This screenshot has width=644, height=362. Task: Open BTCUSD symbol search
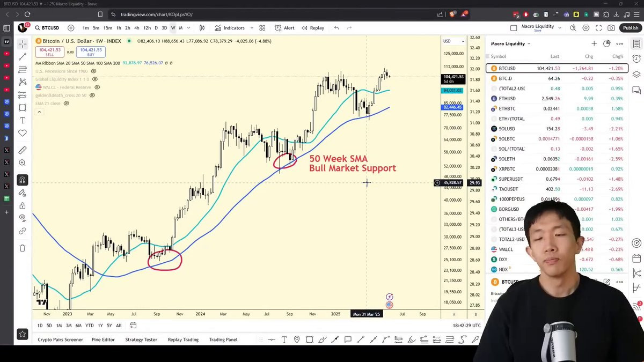pyautogui.click(x=47, y=28)
